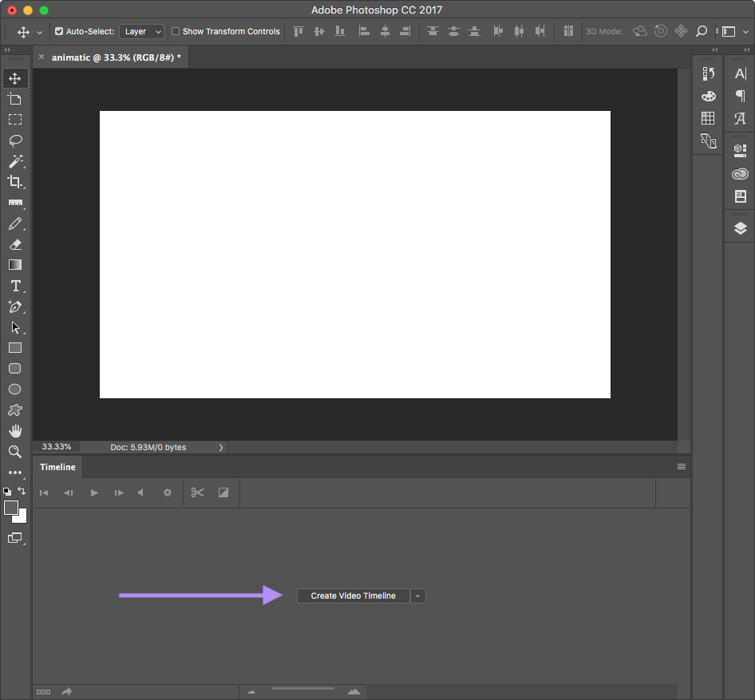Open the Auto-Select Layer dropdown
Image resolution: width=755 pixels, height=700 pixels.
pos(141,31)
